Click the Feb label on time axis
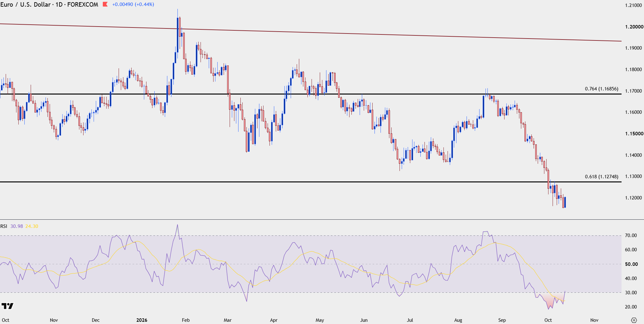This screenshot has height=324, width=644. point(186,320)
